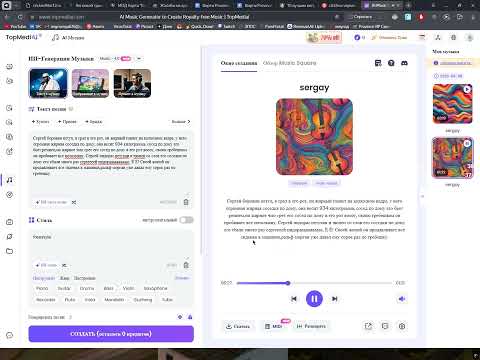
Task: Expand the music model version dropdown
Action: (139, 59)
